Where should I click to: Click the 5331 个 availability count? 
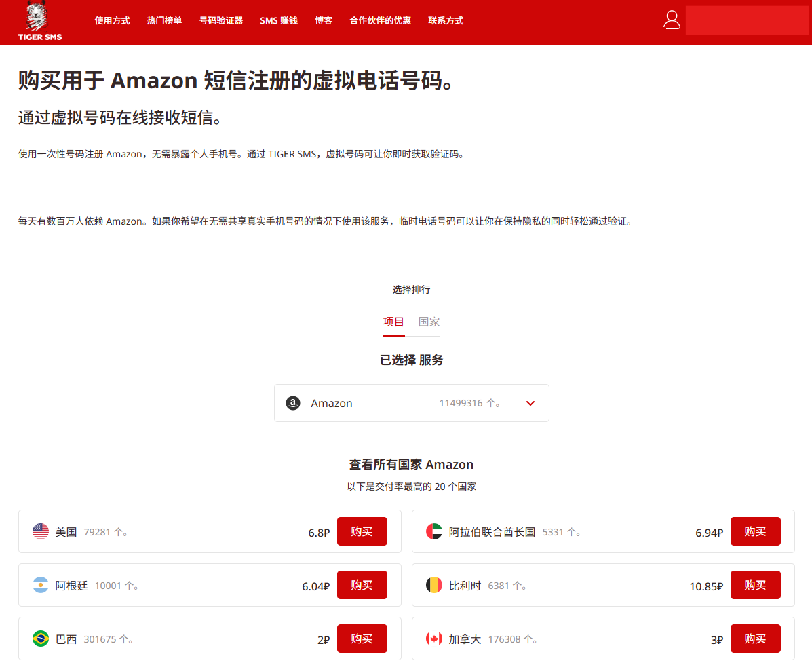[x=562, y=532]
